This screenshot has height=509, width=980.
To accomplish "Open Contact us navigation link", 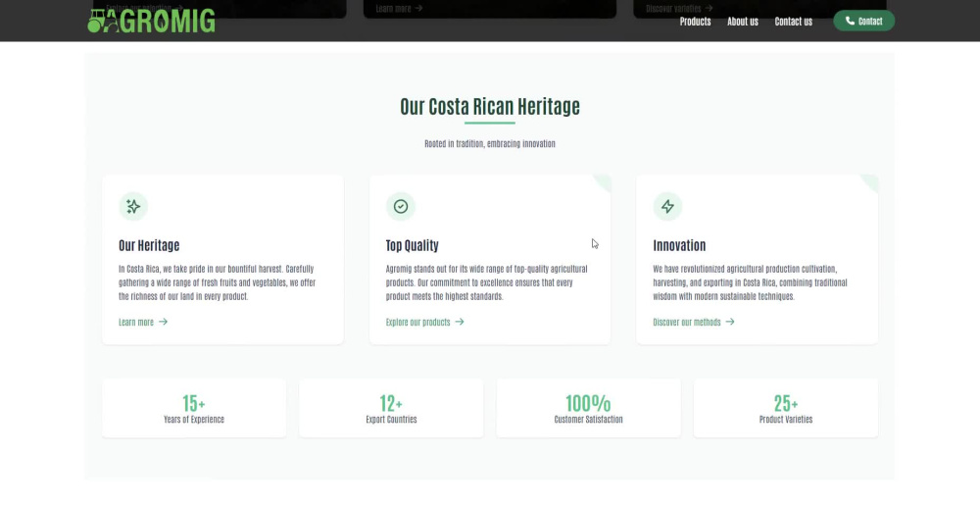I will (x=793, y=22).
